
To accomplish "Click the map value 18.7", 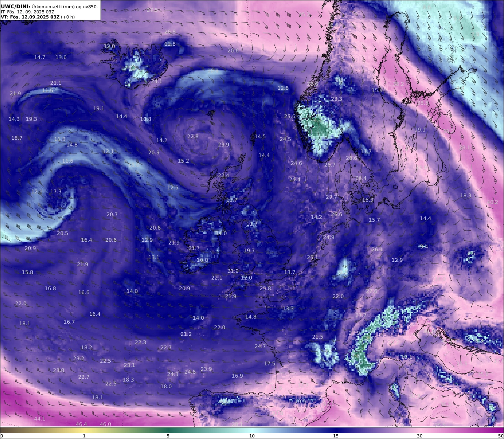I will tap(17, 138).
